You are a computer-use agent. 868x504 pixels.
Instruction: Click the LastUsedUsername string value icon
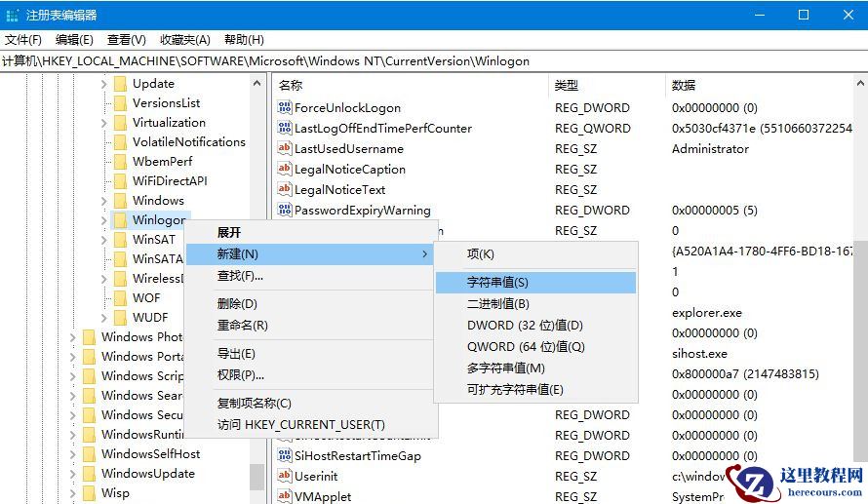pyautogui.click(x=285, y=148)
